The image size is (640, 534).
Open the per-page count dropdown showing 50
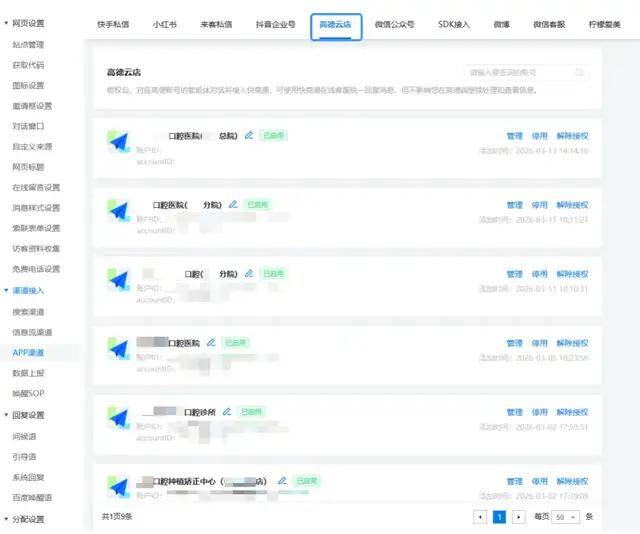pos(566,517)
